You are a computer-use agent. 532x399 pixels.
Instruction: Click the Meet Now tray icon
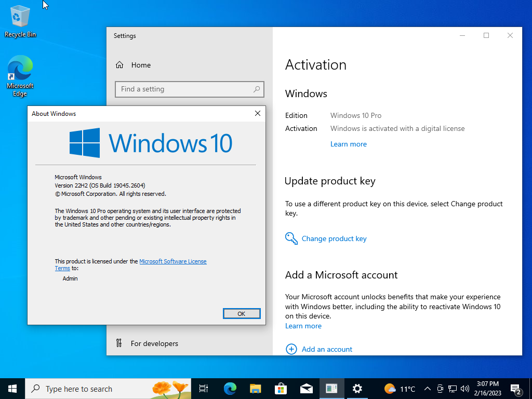[440, 389]
